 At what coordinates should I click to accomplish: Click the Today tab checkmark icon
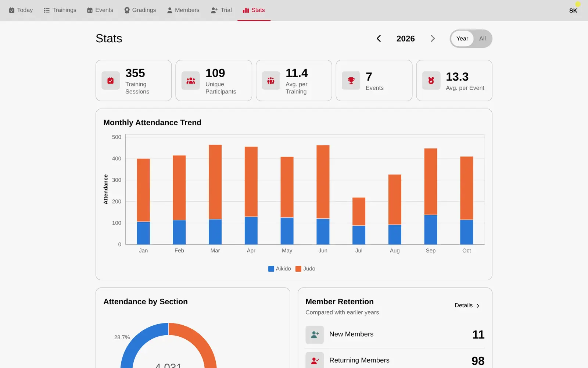click(x=12, y=10)
